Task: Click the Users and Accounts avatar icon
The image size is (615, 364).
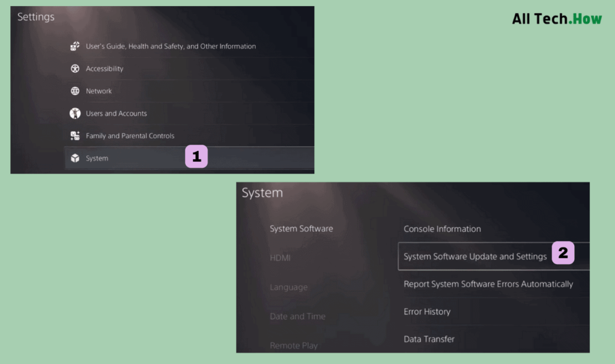Action: [x=75, y=114]
